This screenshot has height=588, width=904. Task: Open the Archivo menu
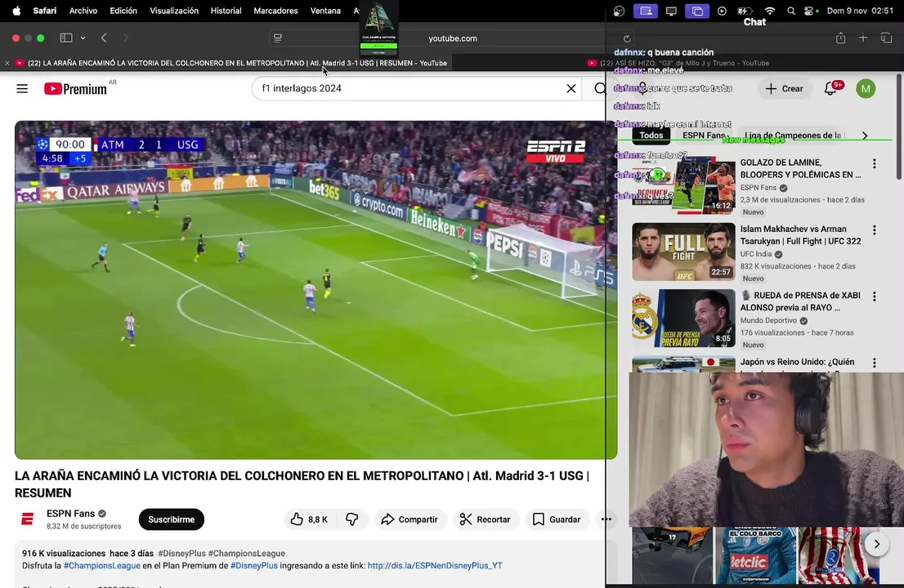(x=83, y=11)
